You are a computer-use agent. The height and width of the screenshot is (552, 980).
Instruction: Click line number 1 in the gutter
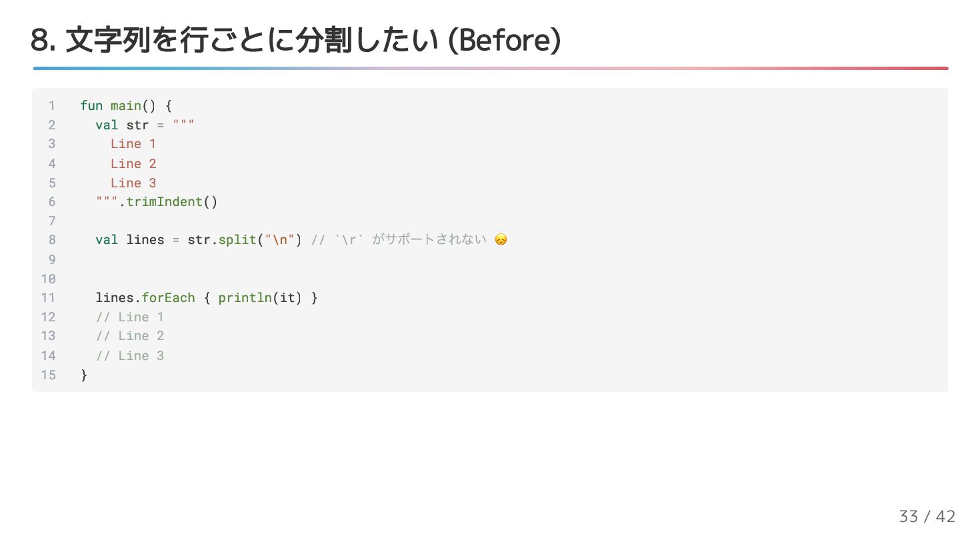tap(52, 105)
